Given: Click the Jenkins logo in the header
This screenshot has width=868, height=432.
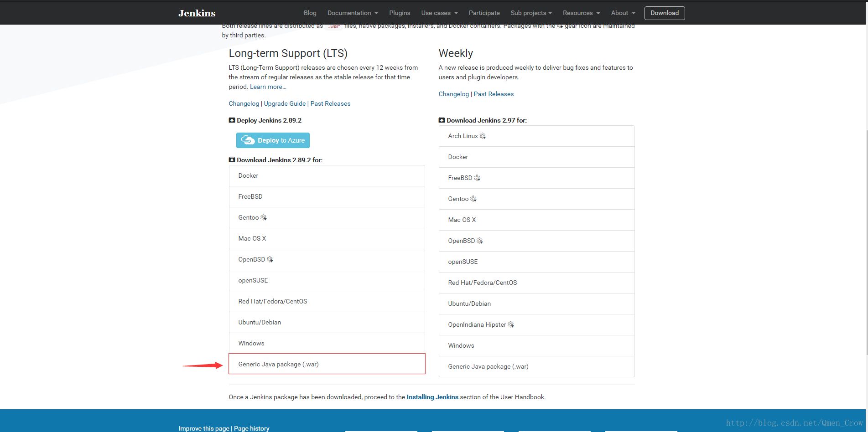Looking at the screenshot, I should click(x=197, y=13).
